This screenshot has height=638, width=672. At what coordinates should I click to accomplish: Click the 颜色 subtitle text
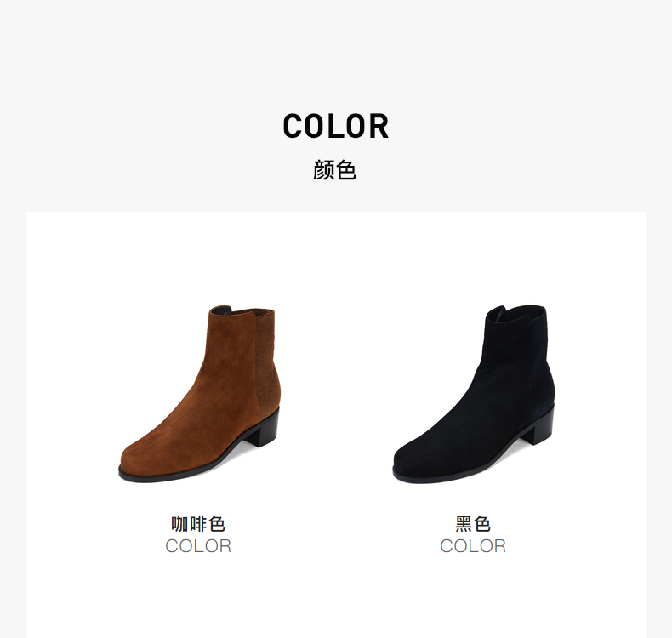pos(334,170)
